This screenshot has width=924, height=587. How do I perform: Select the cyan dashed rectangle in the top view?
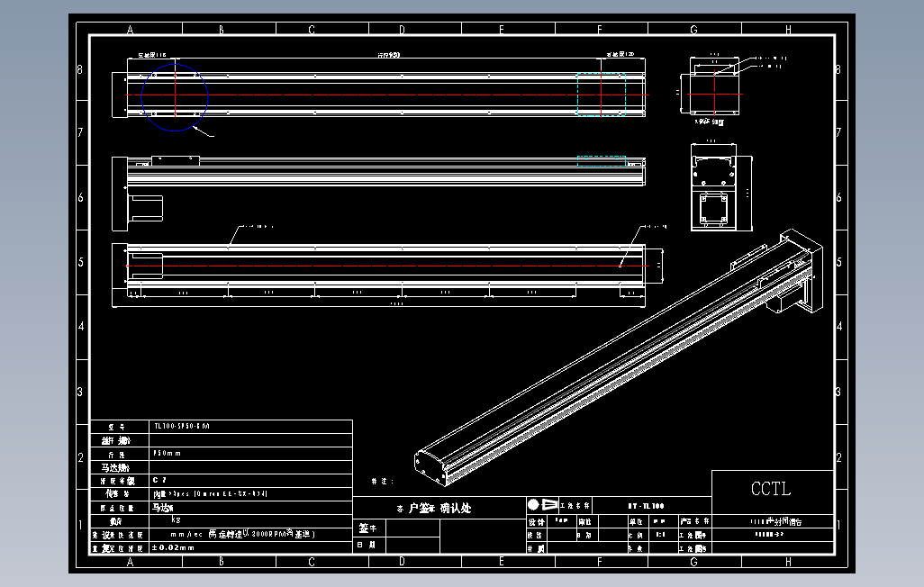[601, 95]
